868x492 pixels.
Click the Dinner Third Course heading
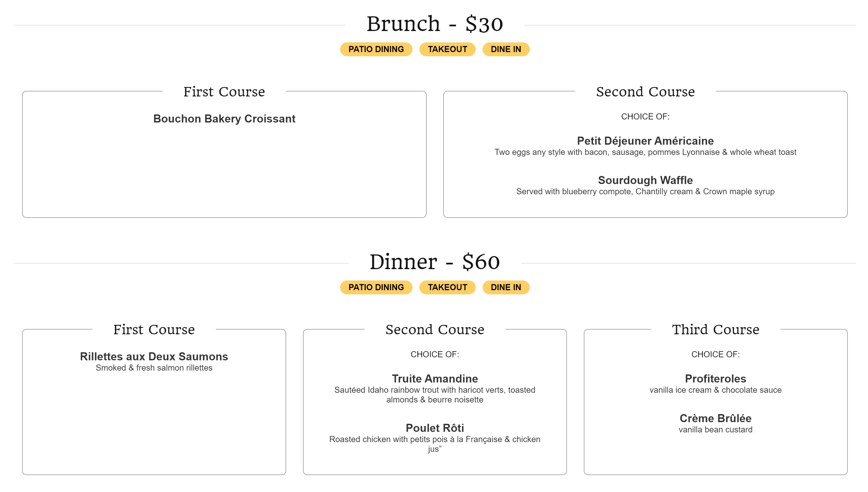tap(715, 330)
